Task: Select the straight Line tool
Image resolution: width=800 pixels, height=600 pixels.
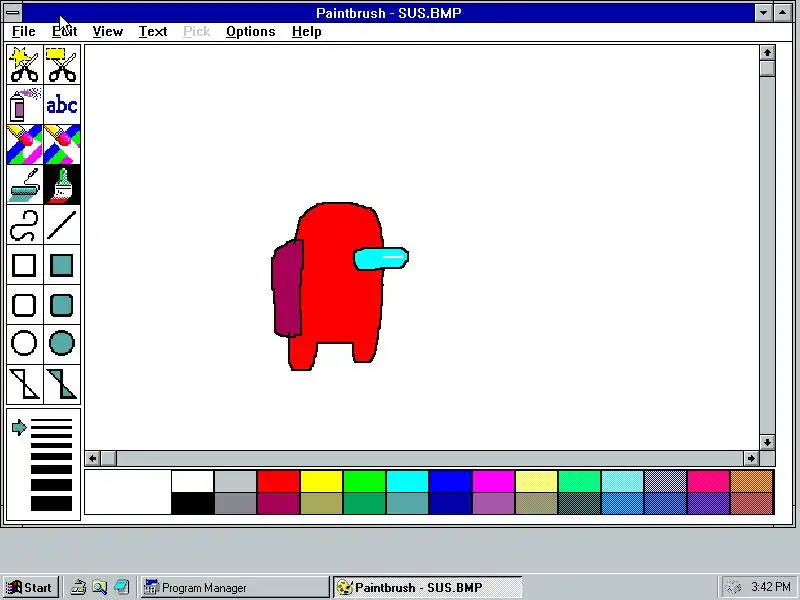Action: [x=62, y=224]
